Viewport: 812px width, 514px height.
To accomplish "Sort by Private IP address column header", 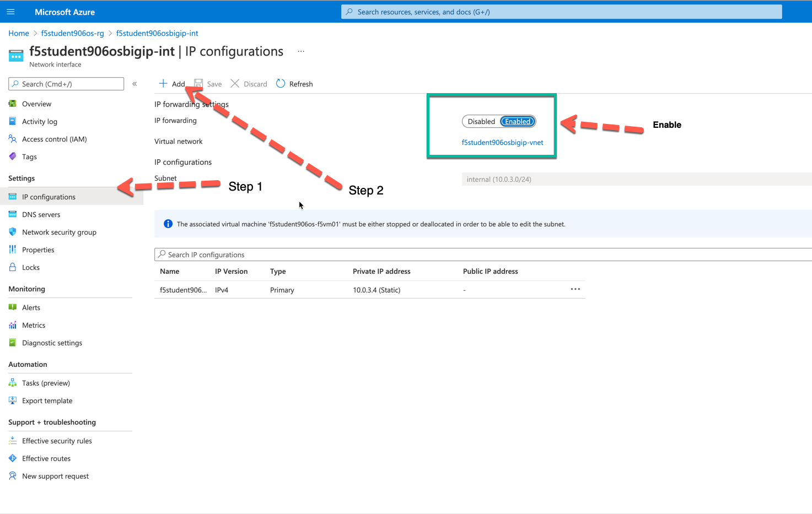I will 381,271.
